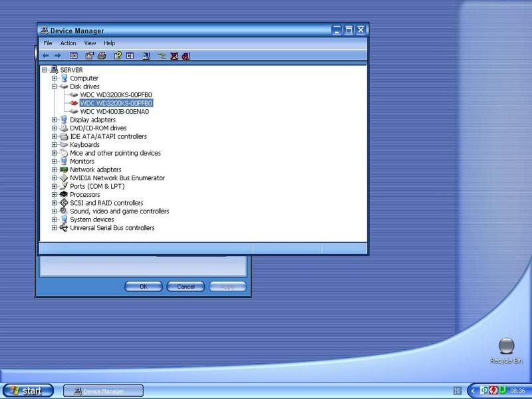Open the View menu
The image size is (532, 399).
click(90, 43)
